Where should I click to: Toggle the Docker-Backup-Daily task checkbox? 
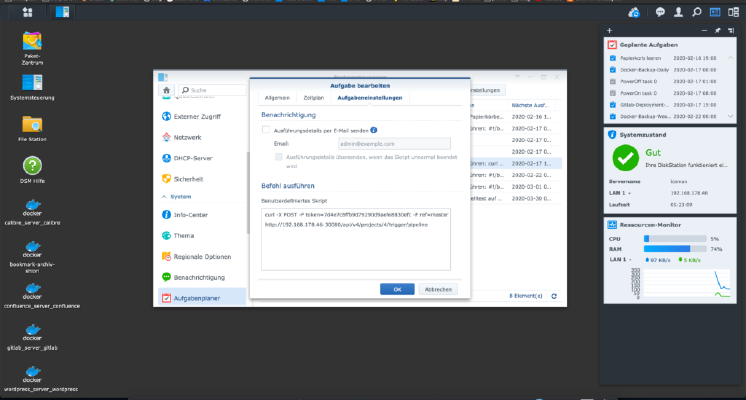tap(613, 70)
